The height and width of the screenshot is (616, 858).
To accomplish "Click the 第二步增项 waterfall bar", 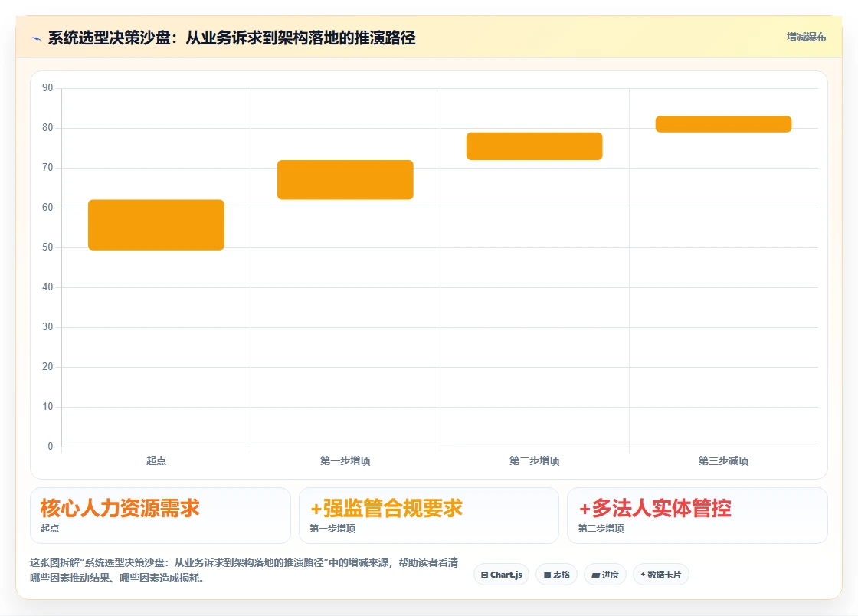I will point(535,146).
